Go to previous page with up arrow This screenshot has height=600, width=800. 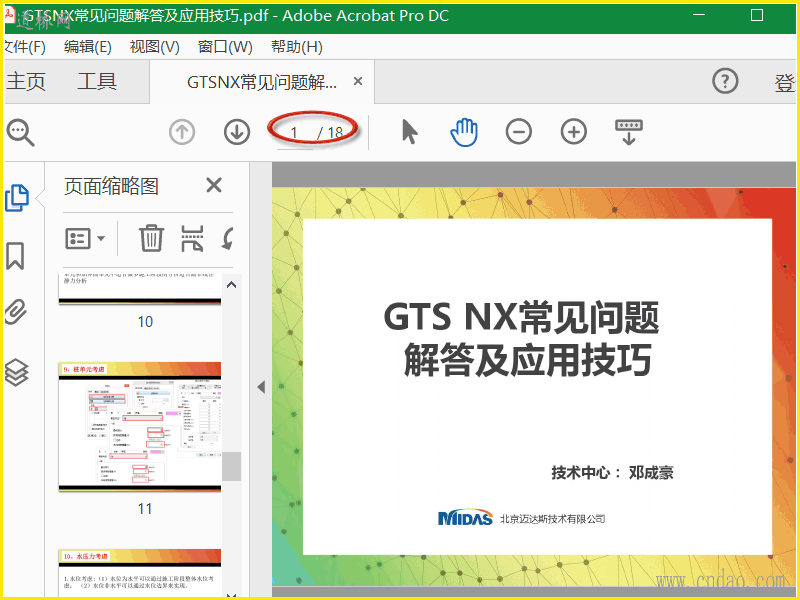coord(182,132)
